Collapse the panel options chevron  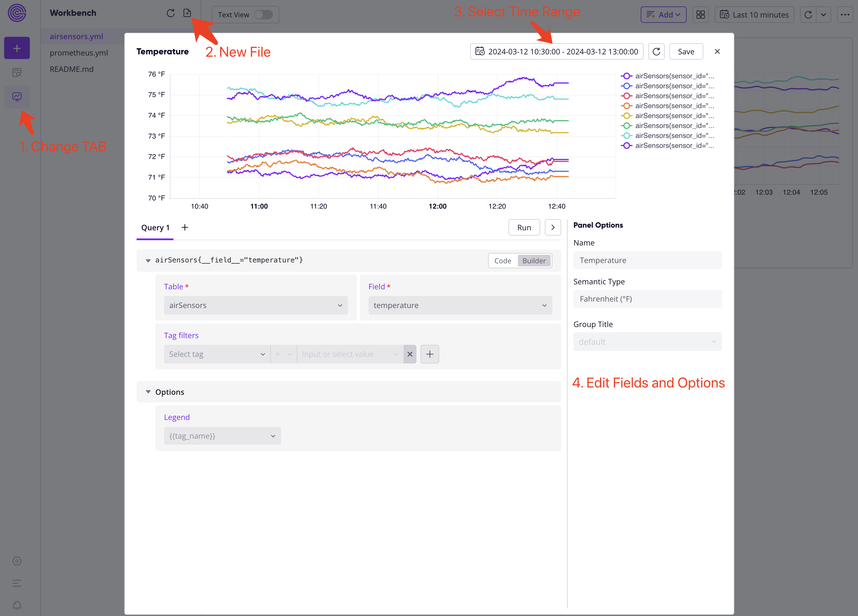coord(553,227)
